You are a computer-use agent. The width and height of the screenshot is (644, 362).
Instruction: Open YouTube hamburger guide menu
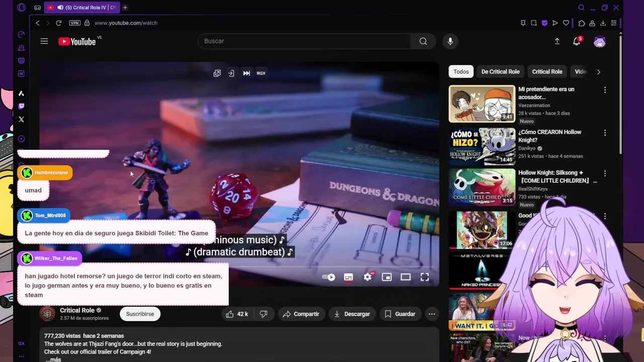[x=44, y=41]
